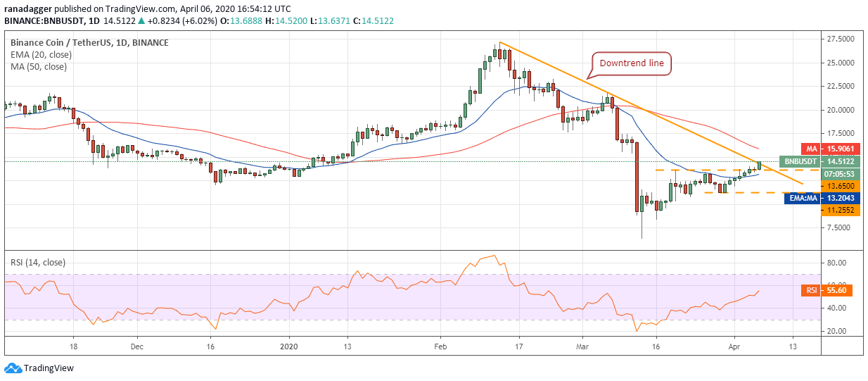Click the TradingView wordmark text at bottom left
The height and width of the screenshot is (381, 868).
point(49,368)
